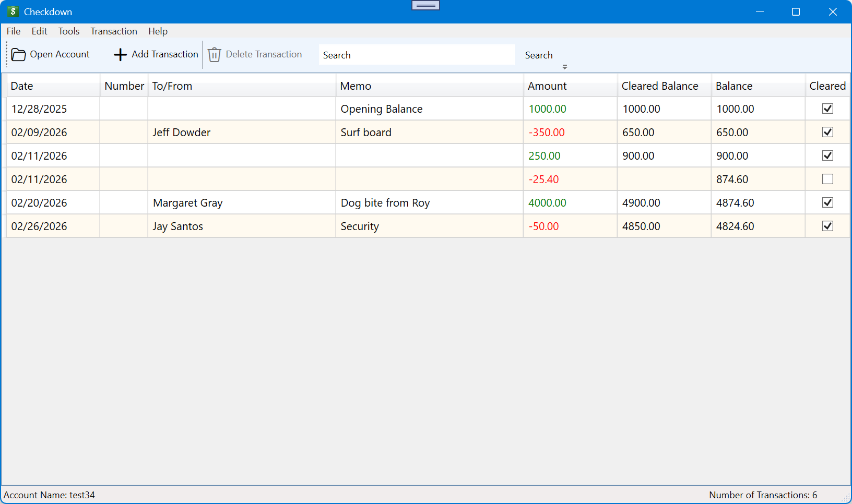The image size is (852, 504).
Task: Toggle Cleared checkbox for Jay Santos row
Action: [x=827, y=226]
